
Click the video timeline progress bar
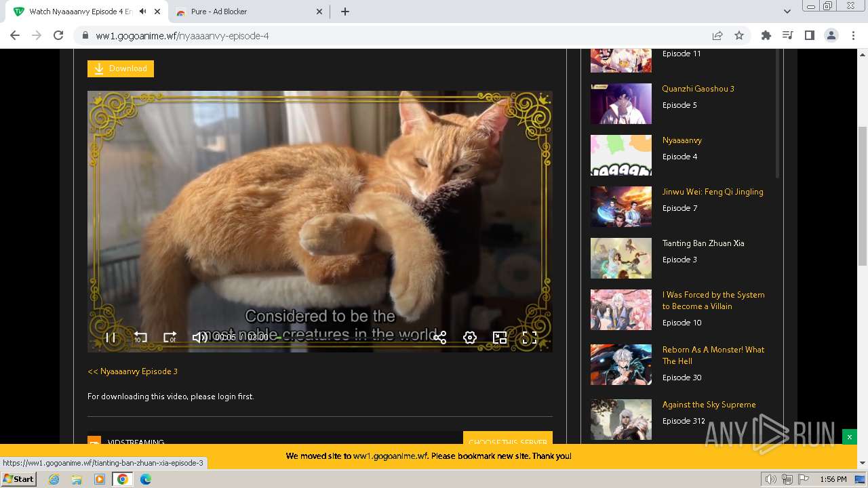(x=349, y=338)
